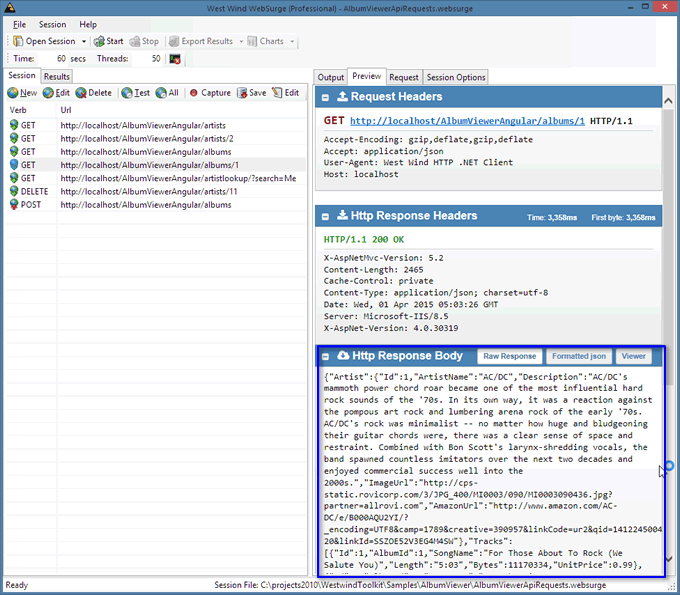Select the GET artistlookup search request
Image resolution: width=680 pixels, height=595 pixels.
pos(156,178)
